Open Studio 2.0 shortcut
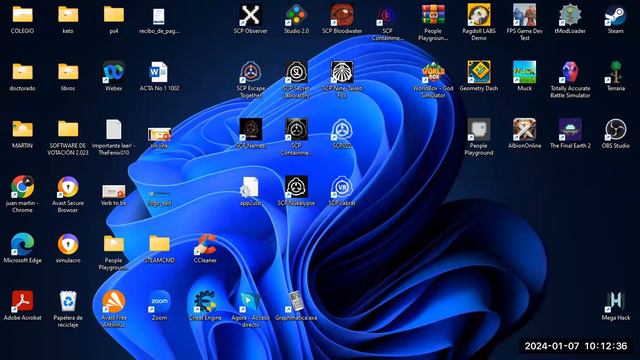This screenshot has height=360, width=640. [296, 15]
